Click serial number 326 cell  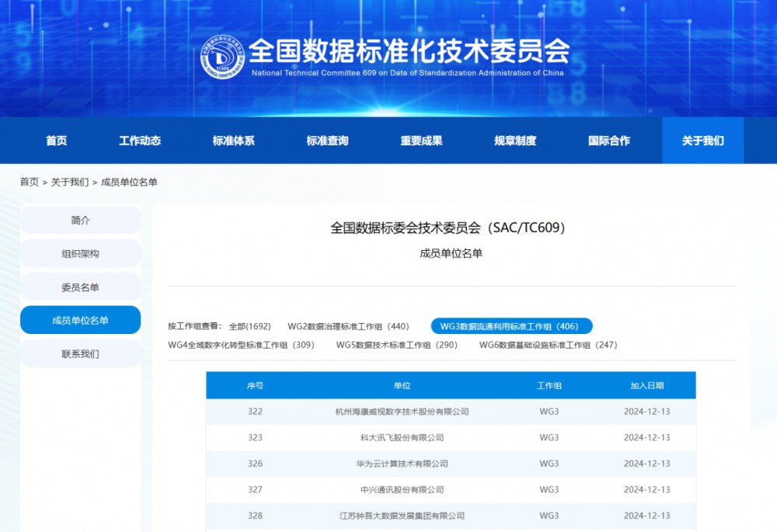255,464
